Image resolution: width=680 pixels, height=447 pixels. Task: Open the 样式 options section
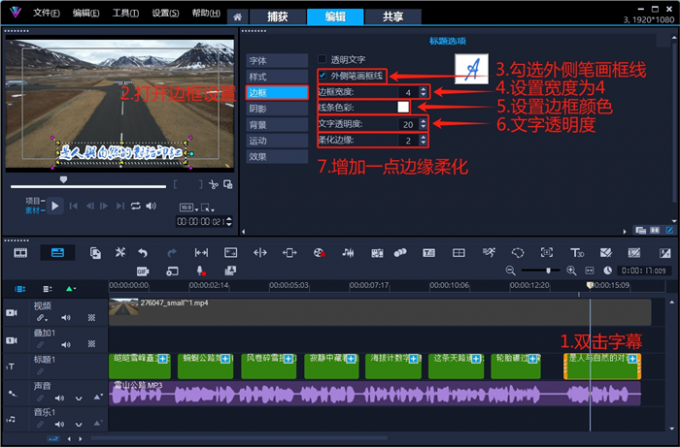277,77
